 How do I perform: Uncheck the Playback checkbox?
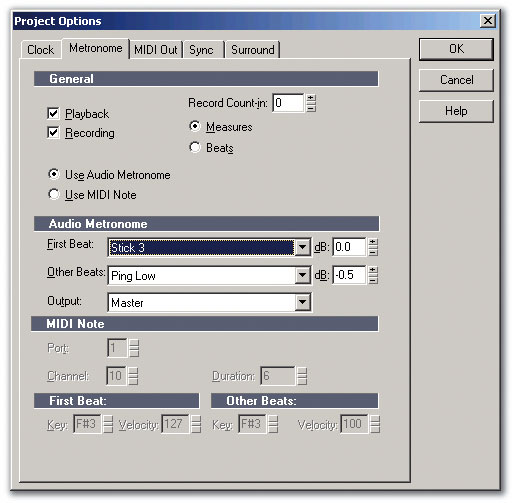pos(53,114)
